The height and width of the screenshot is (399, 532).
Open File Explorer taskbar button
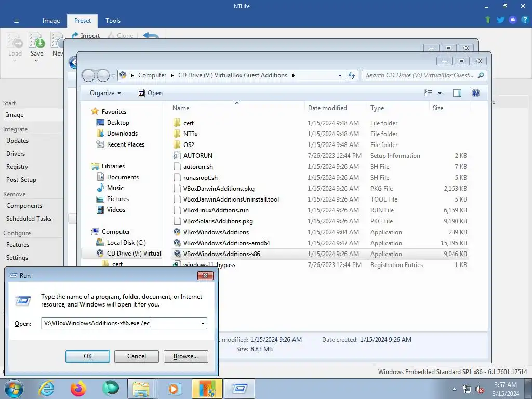tap(141, 389)
